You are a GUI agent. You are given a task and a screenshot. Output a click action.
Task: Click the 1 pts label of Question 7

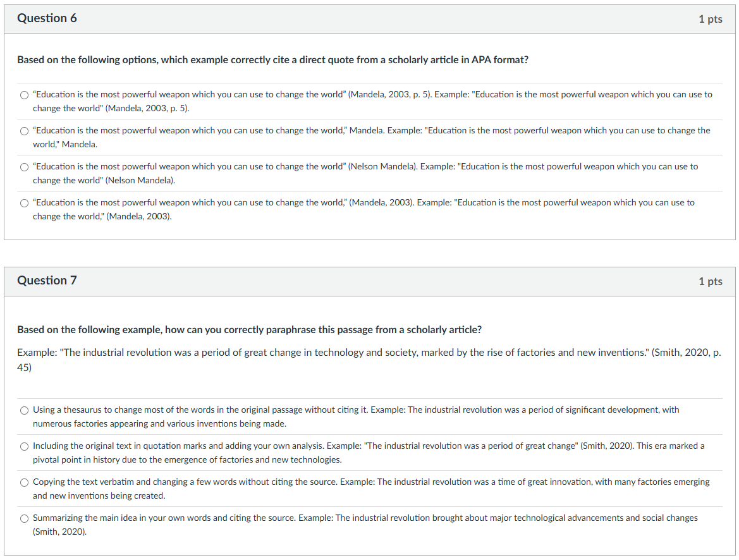click(x=711, y=281)
